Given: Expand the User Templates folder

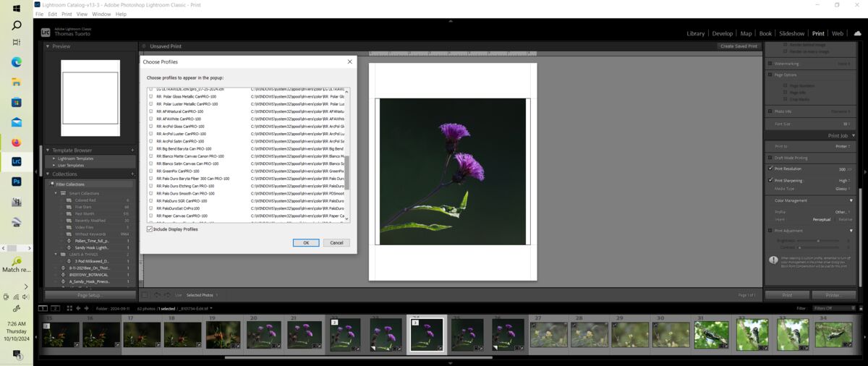Looking at the screenshot, I should (54, 165).
